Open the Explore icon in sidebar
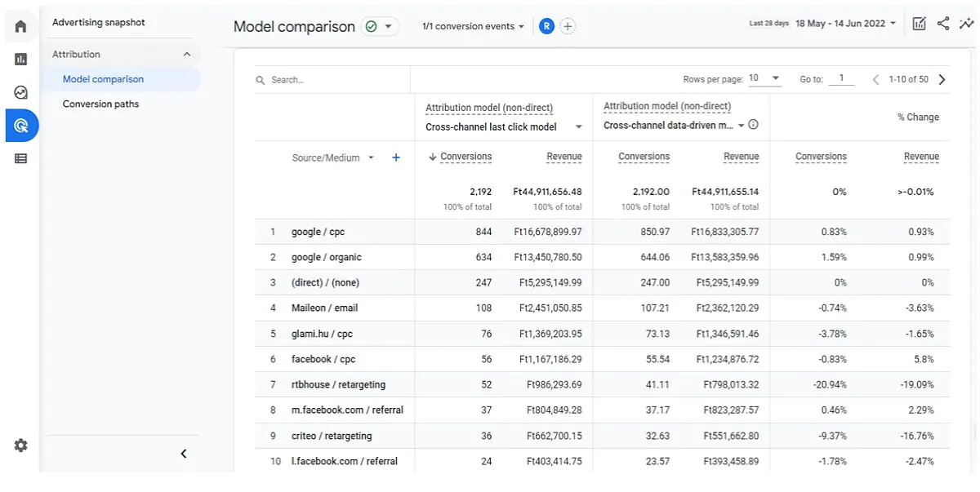 coord(20,92)
